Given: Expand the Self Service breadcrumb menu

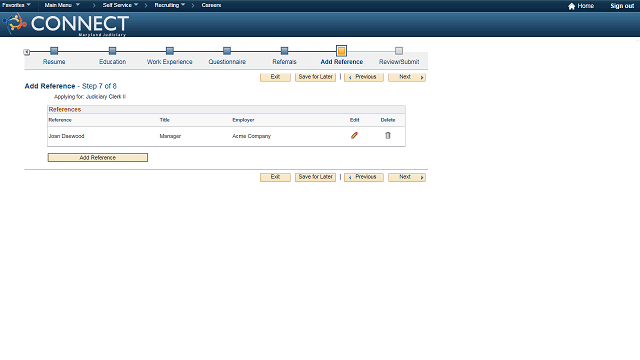Looking at the screenshot, I should point(120,5).
